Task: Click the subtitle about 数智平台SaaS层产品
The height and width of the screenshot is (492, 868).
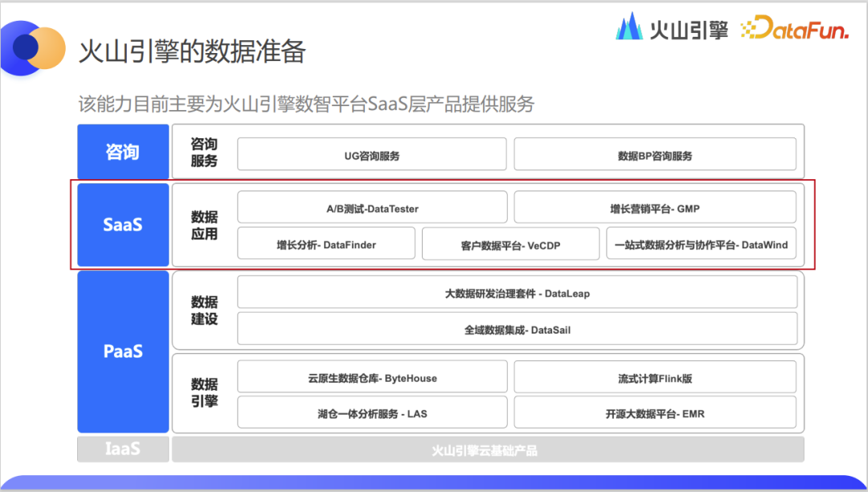Action: (x=306, y=104)
